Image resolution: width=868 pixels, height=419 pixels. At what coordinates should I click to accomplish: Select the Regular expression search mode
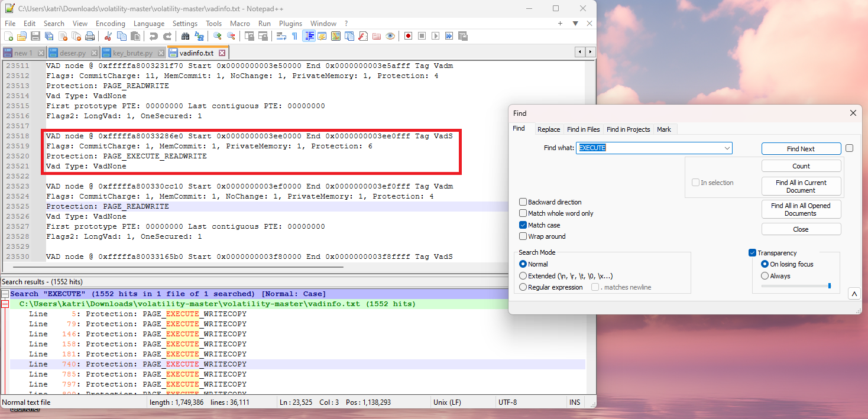click(x=522, y=287)
